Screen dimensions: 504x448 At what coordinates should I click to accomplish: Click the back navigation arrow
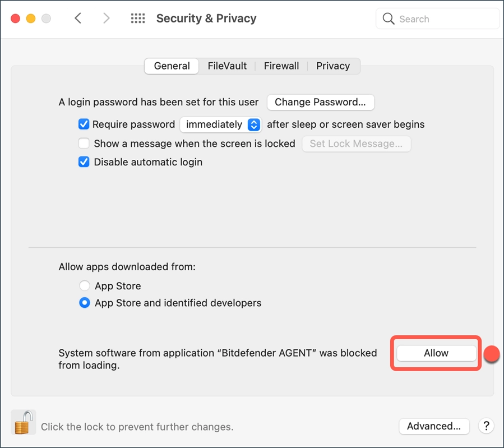pyautogui.click(x=78, y=19)
